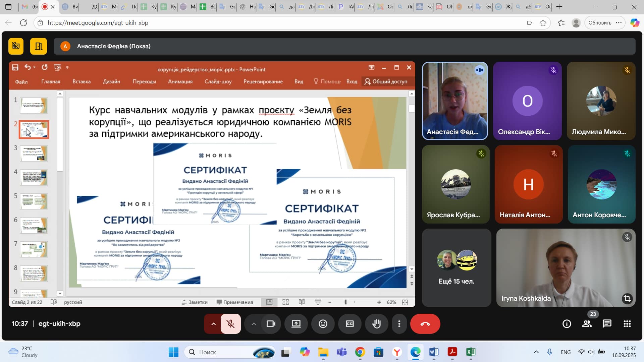Open the Дизайн ribbon tab
Image resolution: width=644 pixels, height=362 pixels.
pyautogui.click(x=111, y=81)
